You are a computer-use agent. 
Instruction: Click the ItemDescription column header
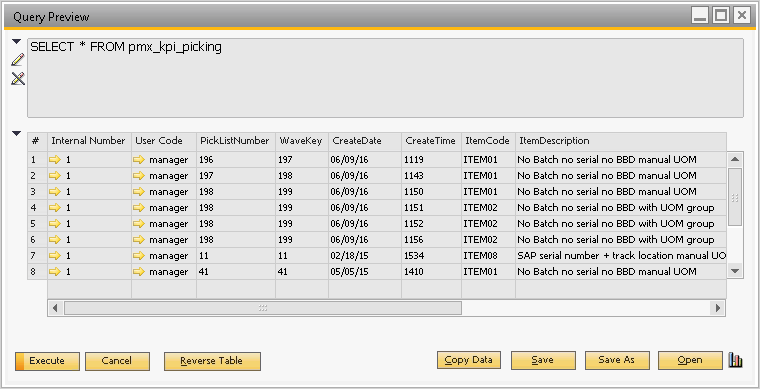(x=621, y=141)
